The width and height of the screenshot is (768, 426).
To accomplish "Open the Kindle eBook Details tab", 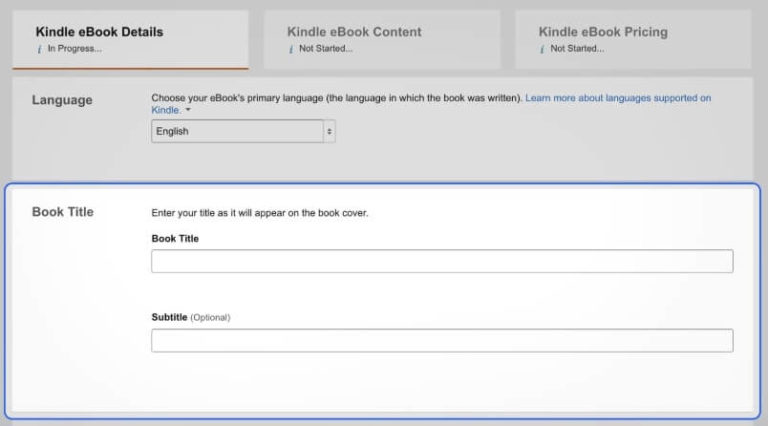I will point(131,40).
